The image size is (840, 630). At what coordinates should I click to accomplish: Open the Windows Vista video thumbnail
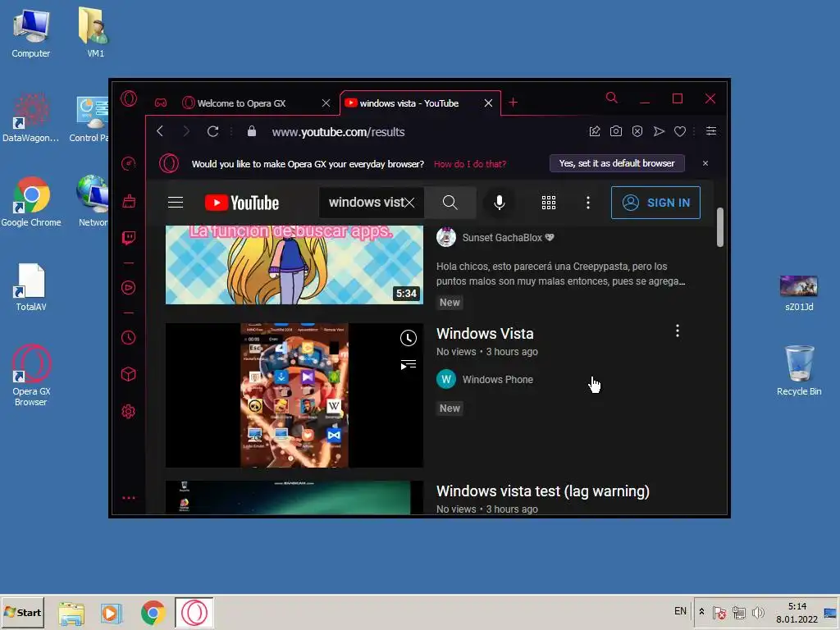click(x=294, y=395)
